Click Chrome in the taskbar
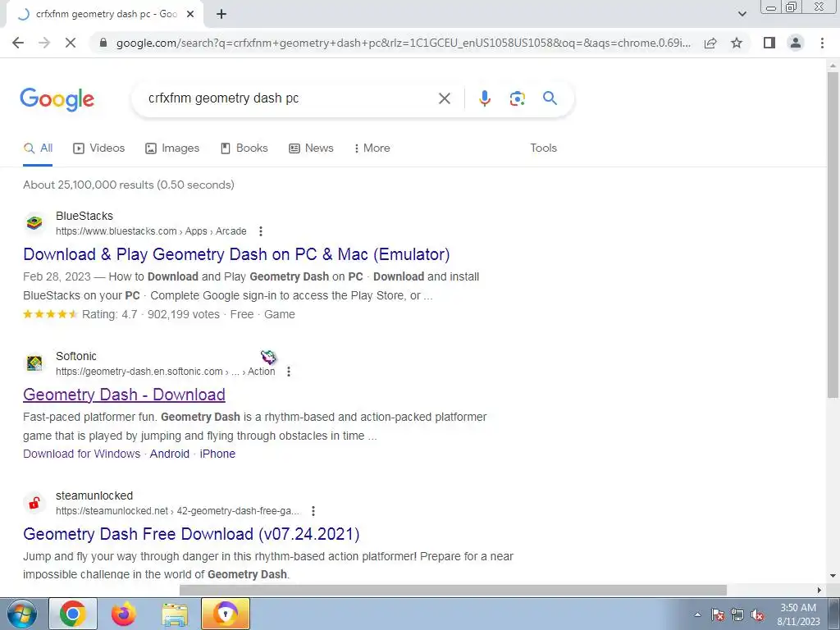The height and width of the screenshot is (630, 840). (73, 614)
